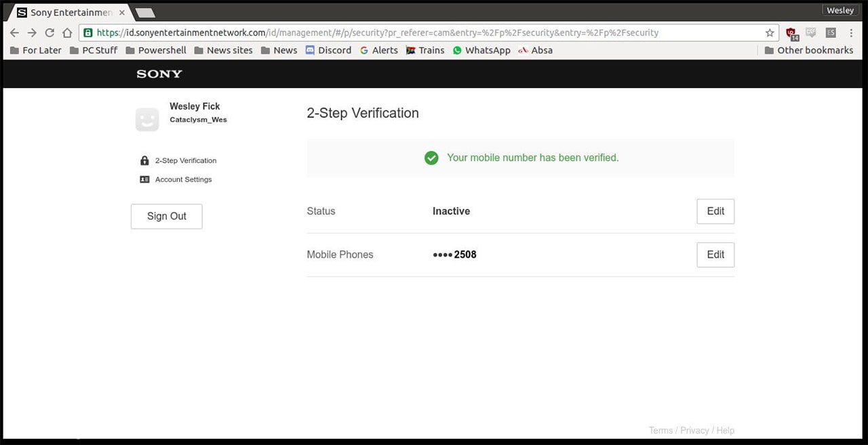Open 2-Step Verification in the sidebar
Screen dimensions: 868x445
coord(186,161)
